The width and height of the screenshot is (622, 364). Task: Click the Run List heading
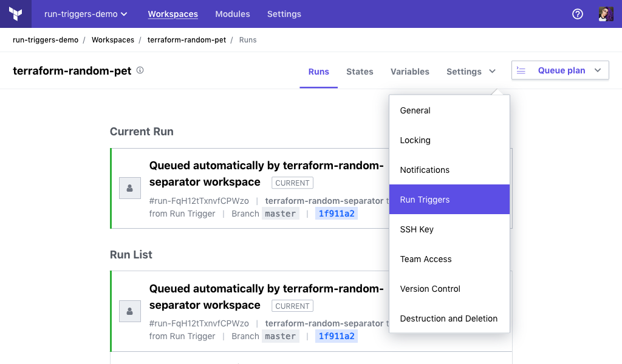tap(131, 255)
